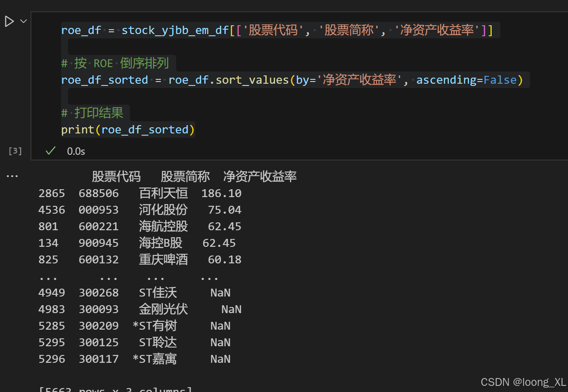Click row index 5296
Image resolution: width=568 pixels, height=392 pixels.
[x=52, y=359]
